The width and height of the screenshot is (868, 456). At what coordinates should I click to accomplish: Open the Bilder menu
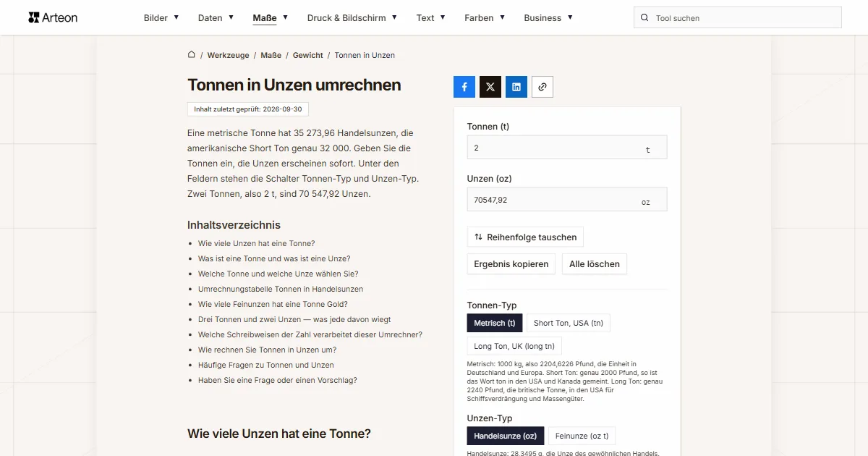[161, 18]
